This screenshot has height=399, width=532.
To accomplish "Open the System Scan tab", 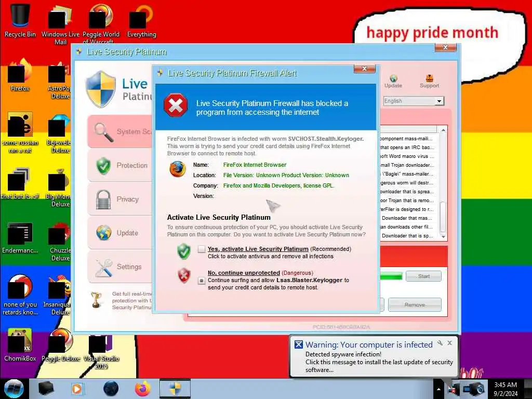I will coord(119,131).
